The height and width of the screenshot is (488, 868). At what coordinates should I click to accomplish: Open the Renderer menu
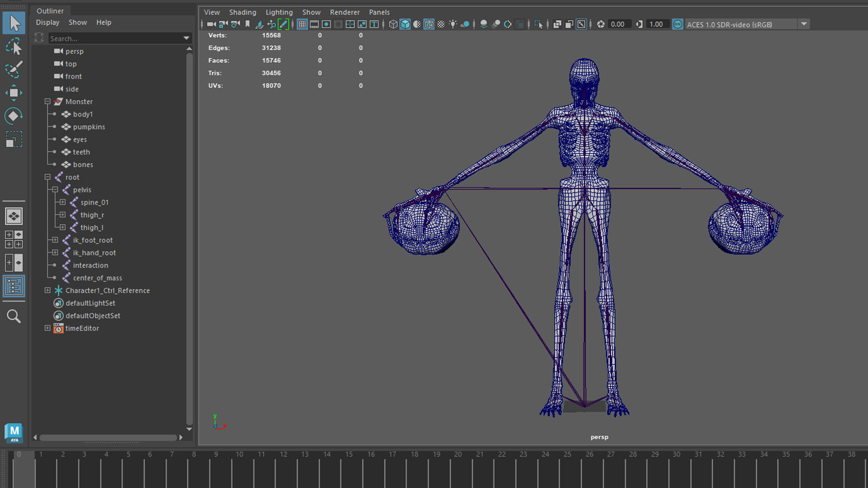[x=344, y=12]
